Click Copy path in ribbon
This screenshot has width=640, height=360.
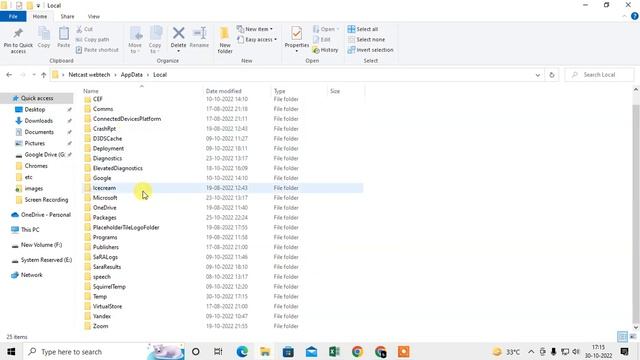[92, 40]
